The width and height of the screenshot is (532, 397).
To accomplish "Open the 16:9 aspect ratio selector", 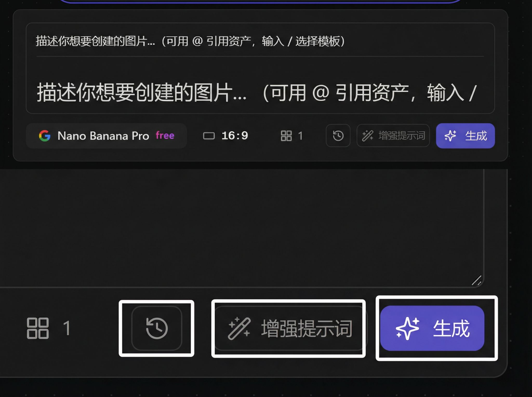I will (x=226, y=136).
